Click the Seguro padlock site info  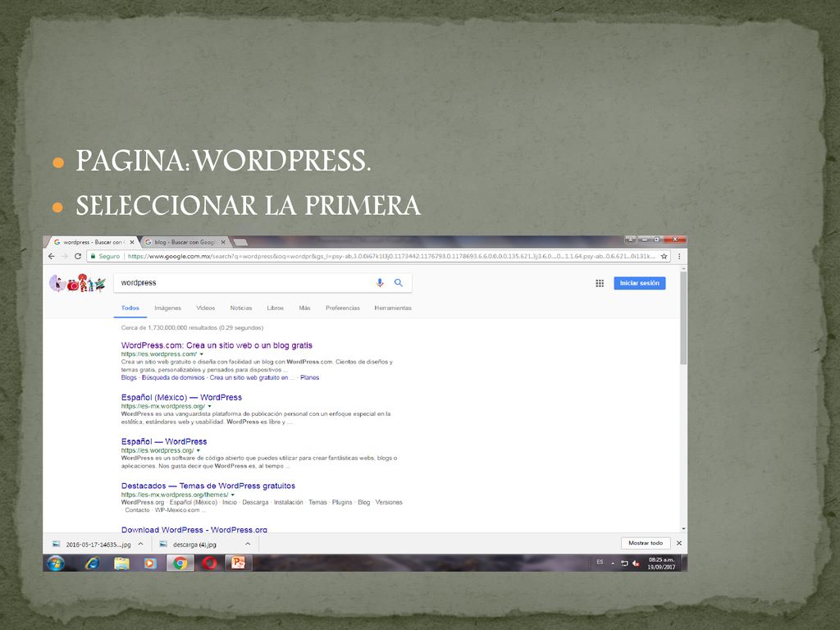(105, 256)
